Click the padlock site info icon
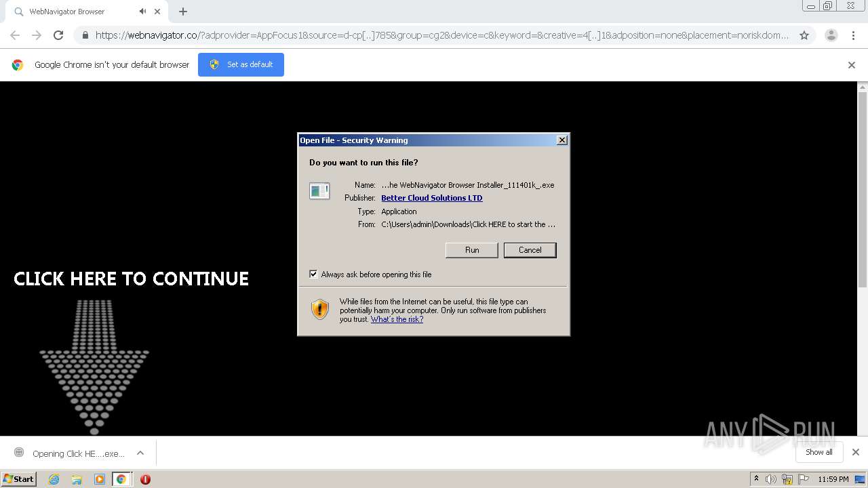 (85, 35)
